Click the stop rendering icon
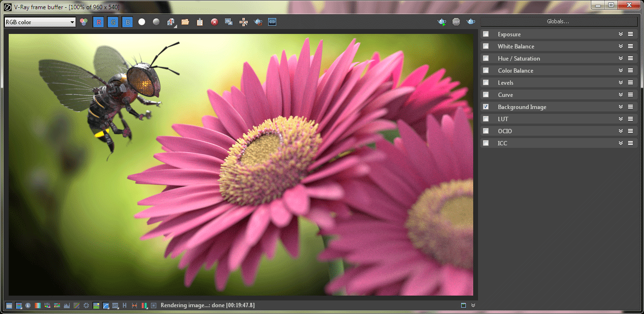 click(456, 22)
